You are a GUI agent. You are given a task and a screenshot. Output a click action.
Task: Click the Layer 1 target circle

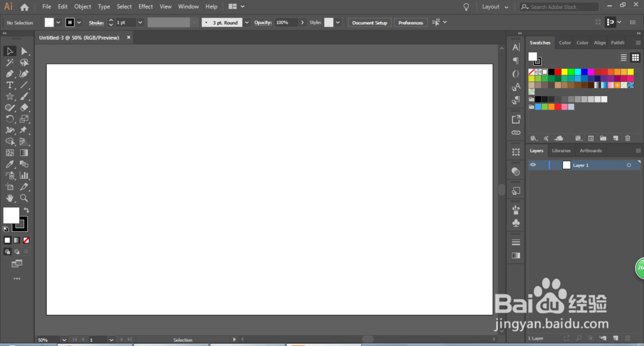[x=629, y=165]
